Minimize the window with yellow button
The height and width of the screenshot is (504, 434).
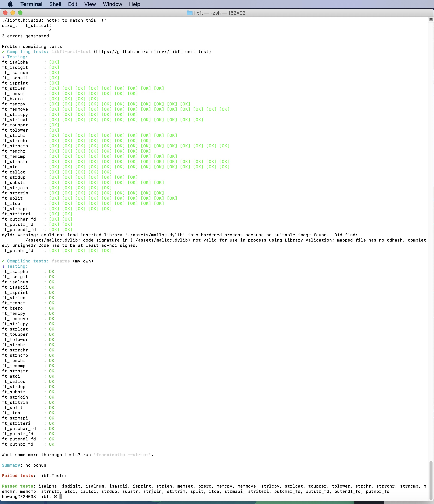[x=13, y=13]
